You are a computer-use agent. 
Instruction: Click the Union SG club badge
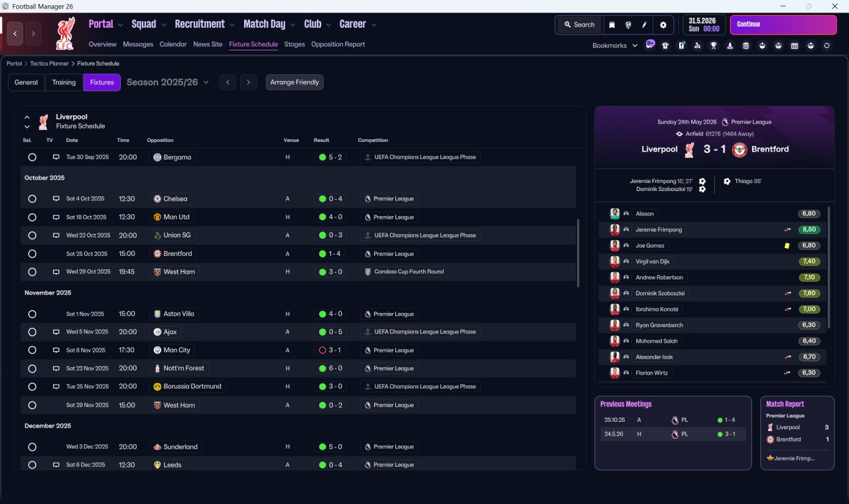[157, 235]
